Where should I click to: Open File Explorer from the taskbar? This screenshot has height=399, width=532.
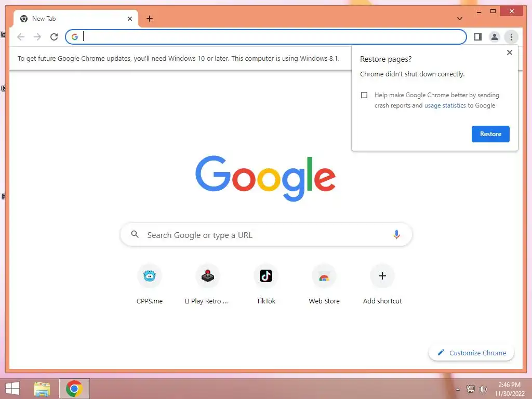point(42,389)
